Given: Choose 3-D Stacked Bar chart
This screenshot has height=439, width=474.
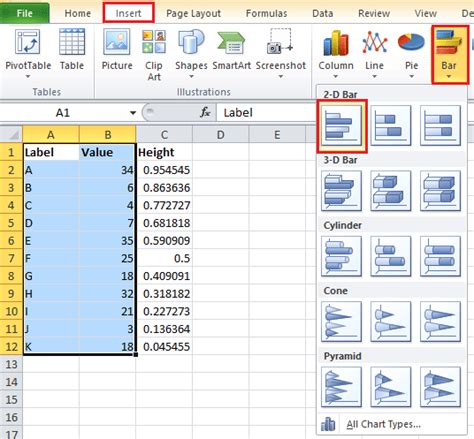Looking at the screenshot, I should click(390, 191).
